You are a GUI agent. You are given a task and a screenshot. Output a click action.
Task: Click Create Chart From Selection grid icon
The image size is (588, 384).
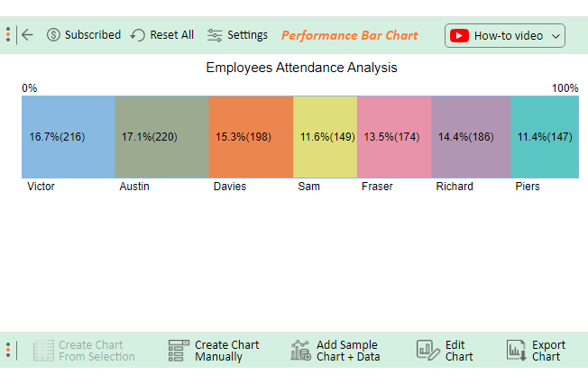pyautogui.click(x=43, y=351)
